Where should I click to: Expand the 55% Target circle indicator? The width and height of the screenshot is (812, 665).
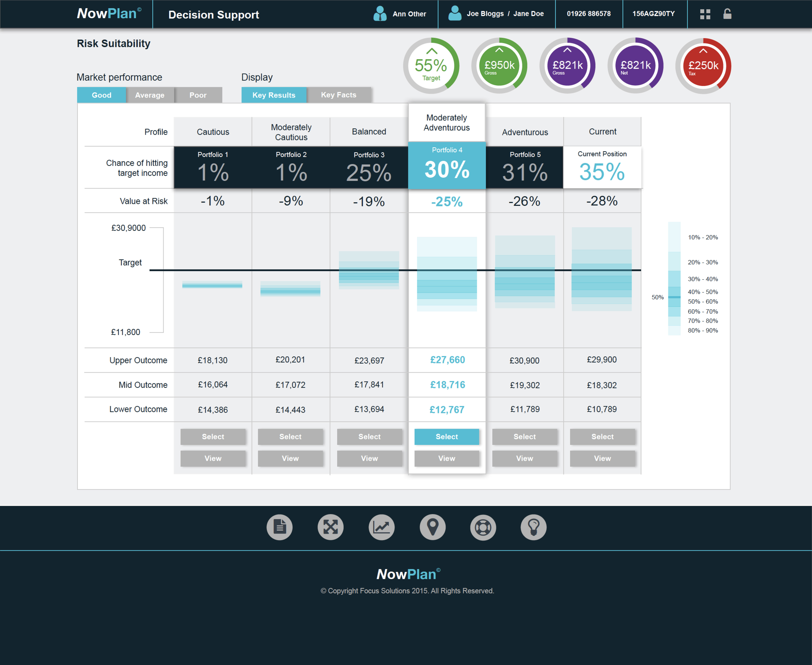432,51
